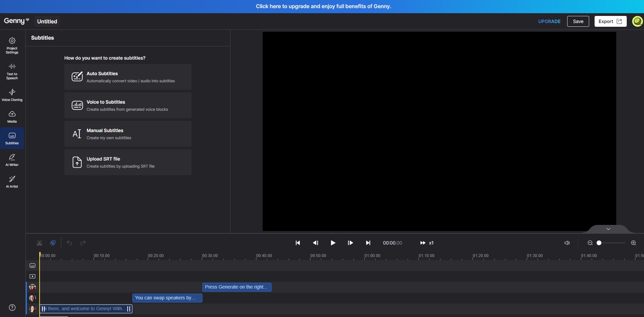Click the bottom voice track speaker avatar
The height and width of the screenshot is (317, 644).
(x=32, y=309)
